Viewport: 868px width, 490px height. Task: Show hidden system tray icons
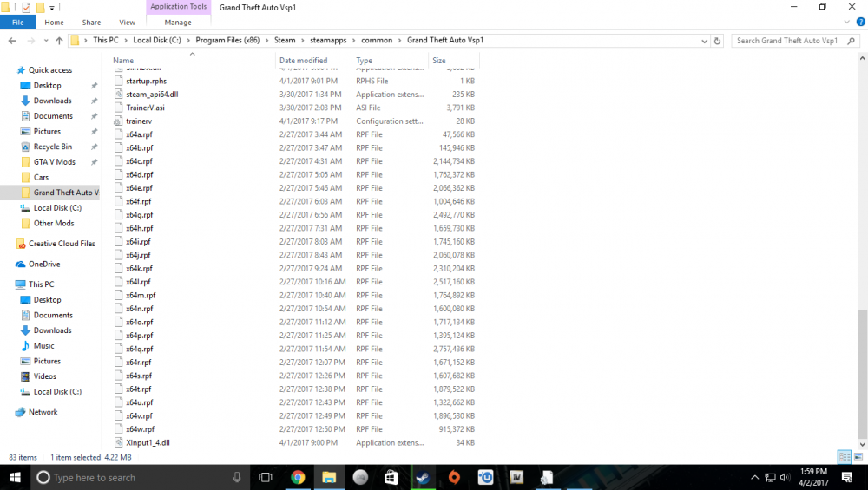point(754,477)
